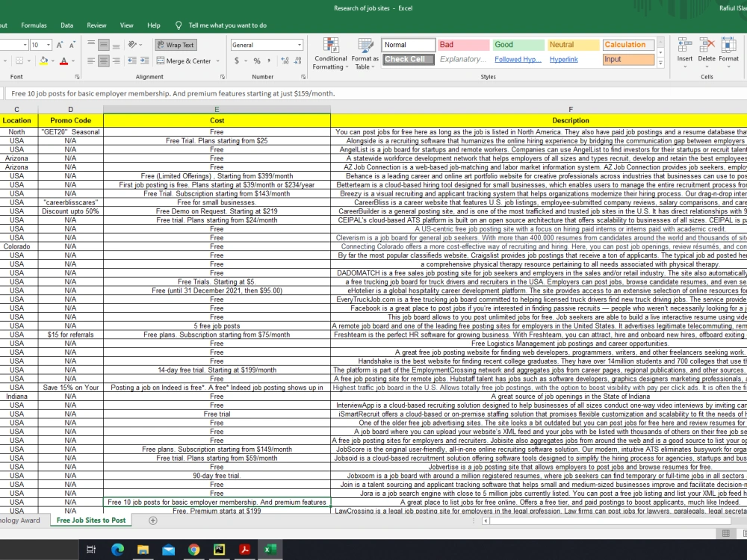
Task: Apply yellow fill color to cell
Action: (44, 60)
